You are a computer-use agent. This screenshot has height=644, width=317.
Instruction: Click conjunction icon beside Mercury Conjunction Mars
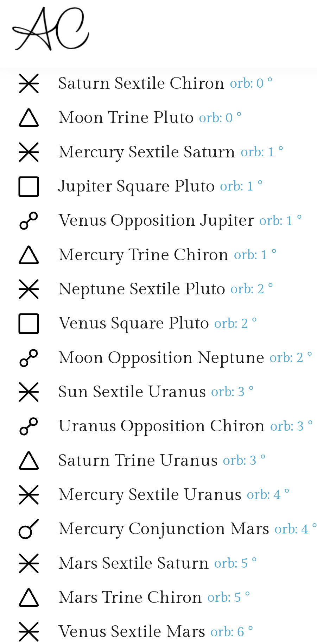click(x=28, y=529)
